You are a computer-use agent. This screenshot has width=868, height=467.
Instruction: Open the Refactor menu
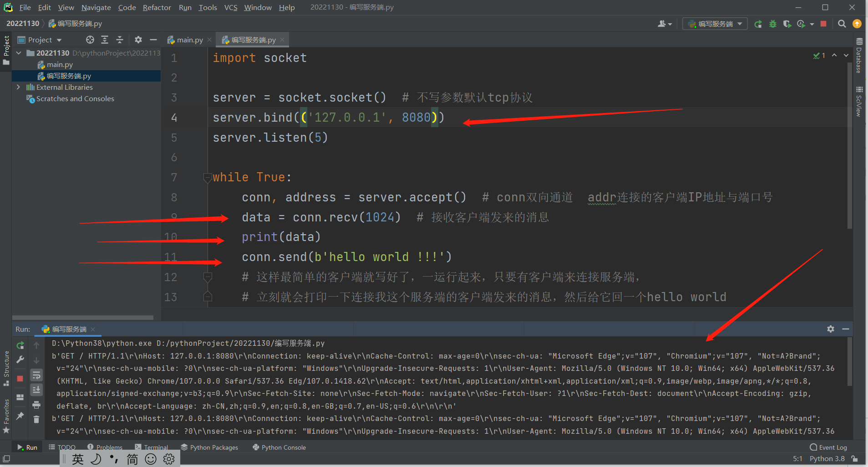(x=157, y=7)
